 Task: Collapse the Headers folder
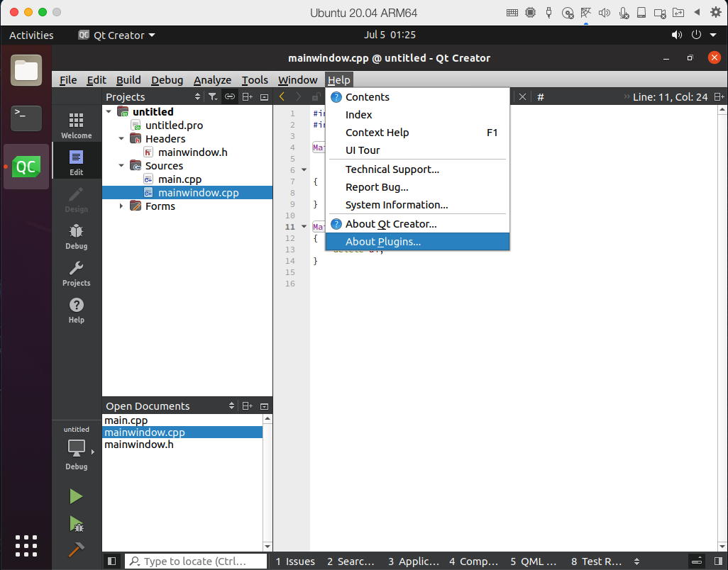point(121,139)
